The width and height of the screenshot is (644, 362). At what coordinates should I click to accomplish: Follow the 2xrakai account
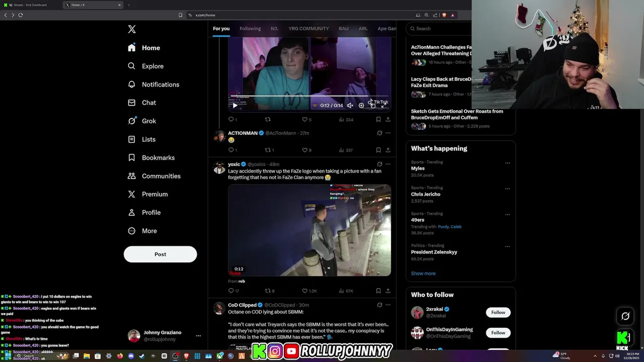(x=498, y=312)
